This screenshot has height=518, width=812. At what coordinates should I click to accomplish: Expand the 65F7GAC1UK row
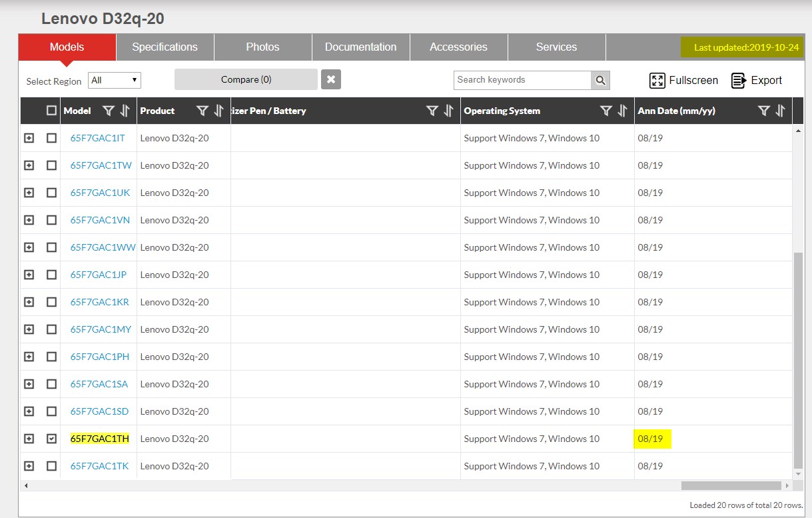pos(29,193)
